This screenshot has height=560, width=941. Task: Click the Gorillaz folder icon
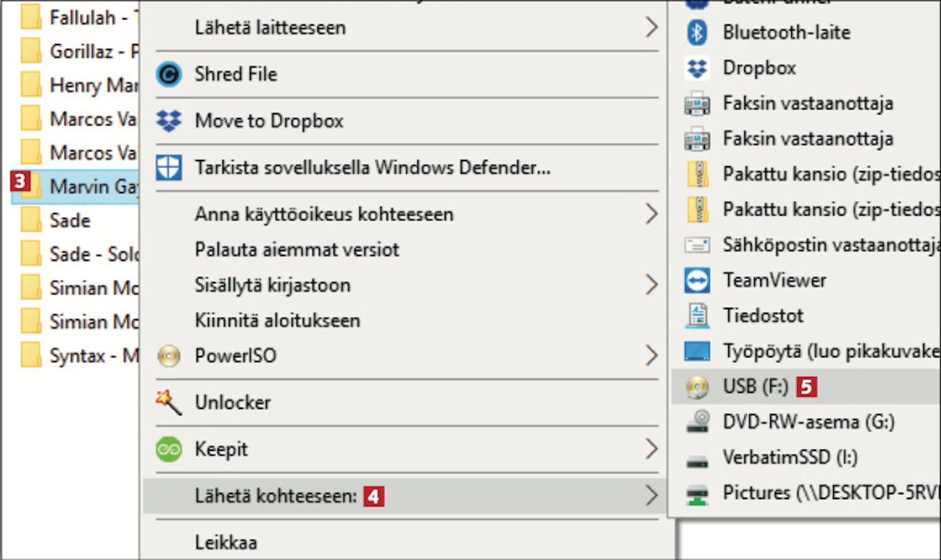(x=31, y=51)
